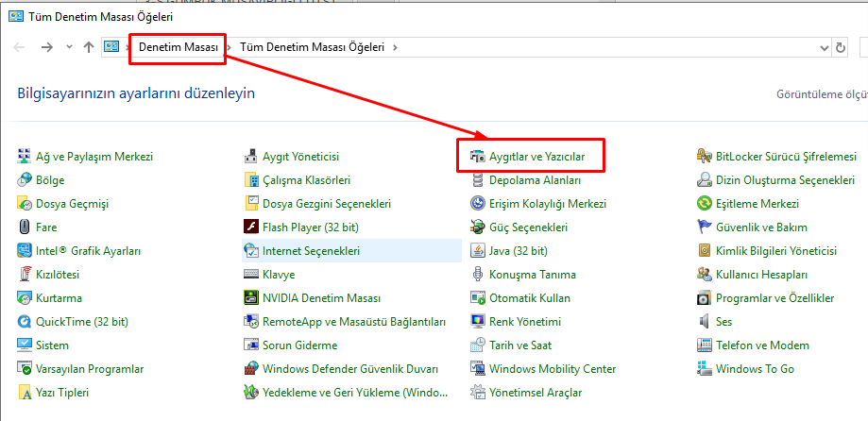The height and width of the screenshot is (421, 868).
Task: Open Kimlik Bilgileri Yöneticisi link
Action: tap(776, 250)
